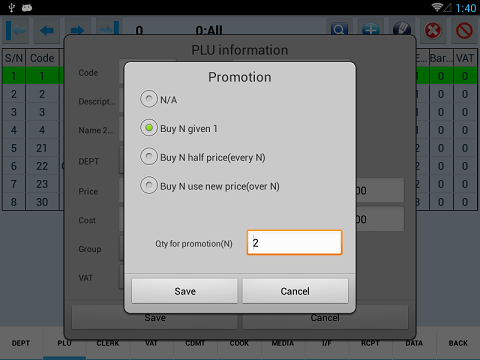Click the red prohibition circle icon
This screenshot has width=480, height=360.
point(464,31)
